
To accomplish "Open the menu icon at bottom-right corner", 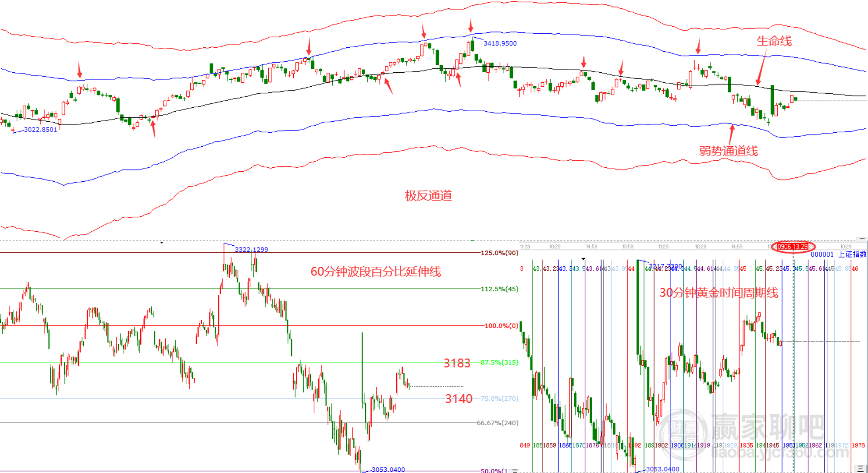I will pyautogui.click(x=860, y=469).
